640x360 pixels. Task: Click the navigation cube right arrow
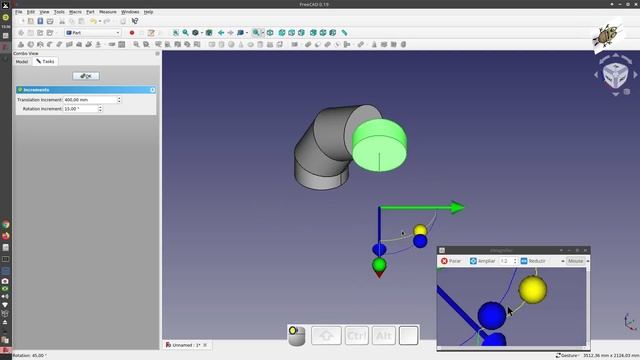pos(635,75)
